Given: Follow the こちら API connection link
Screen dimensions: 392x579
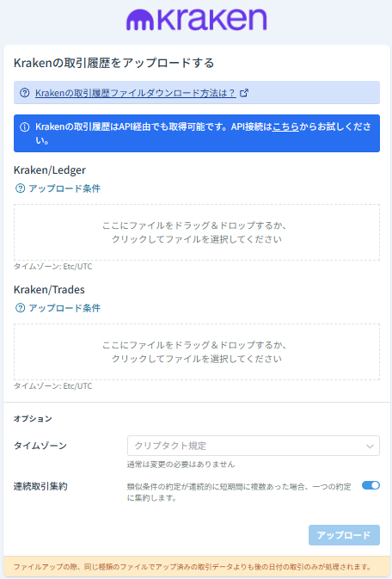Looking at the screenshot, I should click(x=285, y=126).
